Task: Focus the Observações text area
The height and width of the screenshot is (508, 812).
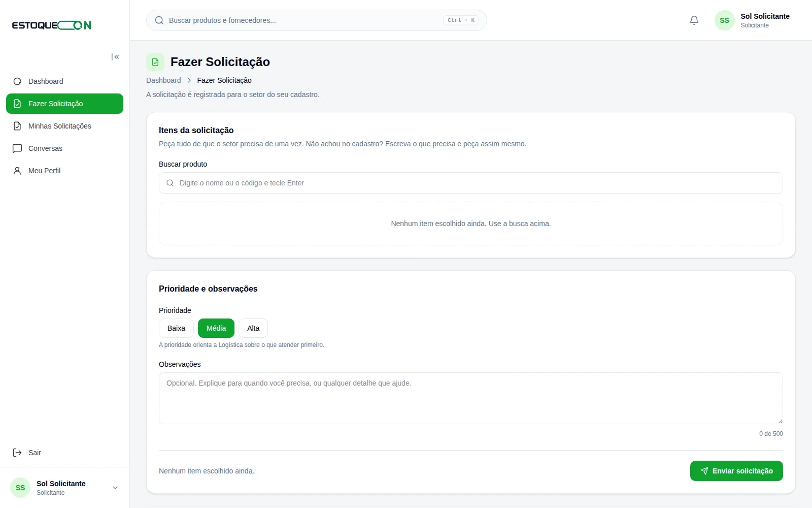Action: coord(471,398)
